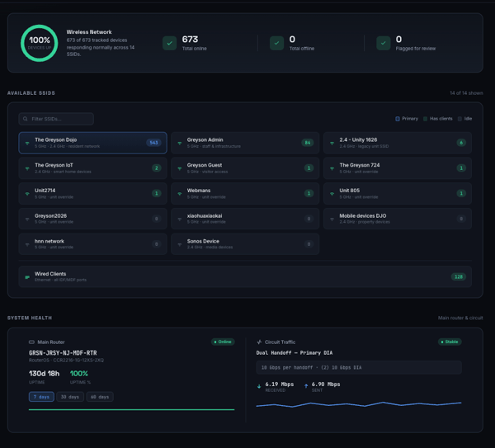Click the 0 badge on hnn network
The width and height of the screenshot is (495, 448).
click(156, 244)
